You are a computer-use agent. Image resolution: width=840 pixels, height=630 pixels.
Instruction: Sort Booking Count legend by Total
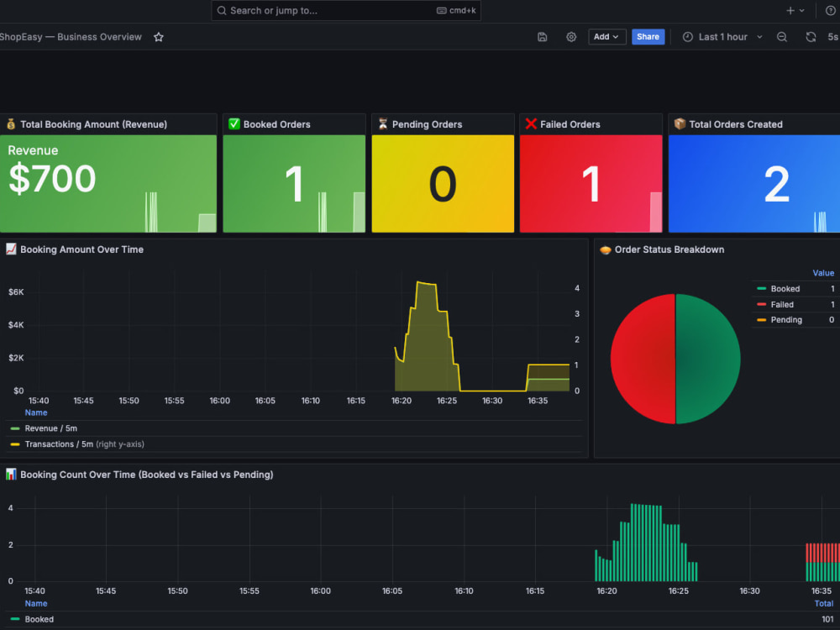coord(823,603)
